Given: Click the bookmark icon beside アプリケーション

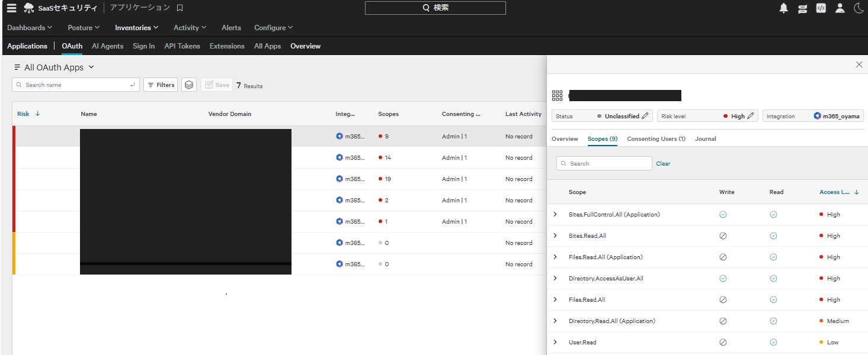Looking at the screenshot, I should coord(180,8).
